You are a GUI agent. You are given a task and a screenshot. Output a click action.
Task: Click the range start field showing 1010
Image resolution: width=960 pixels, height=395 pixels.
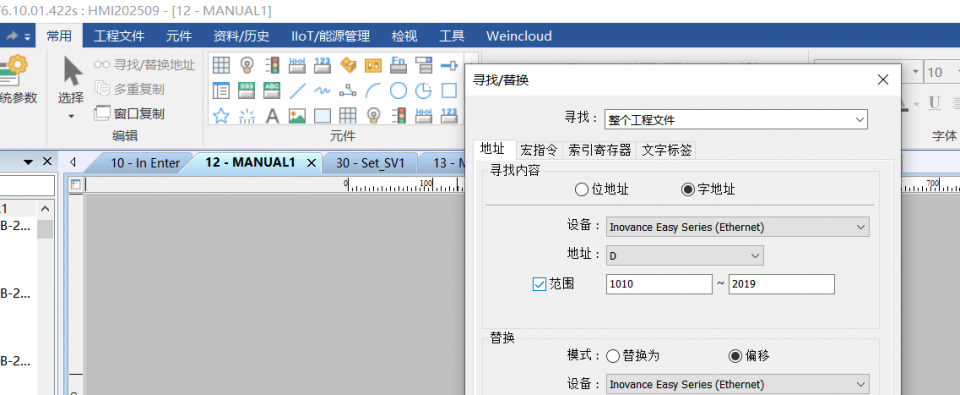pos(659,284)
